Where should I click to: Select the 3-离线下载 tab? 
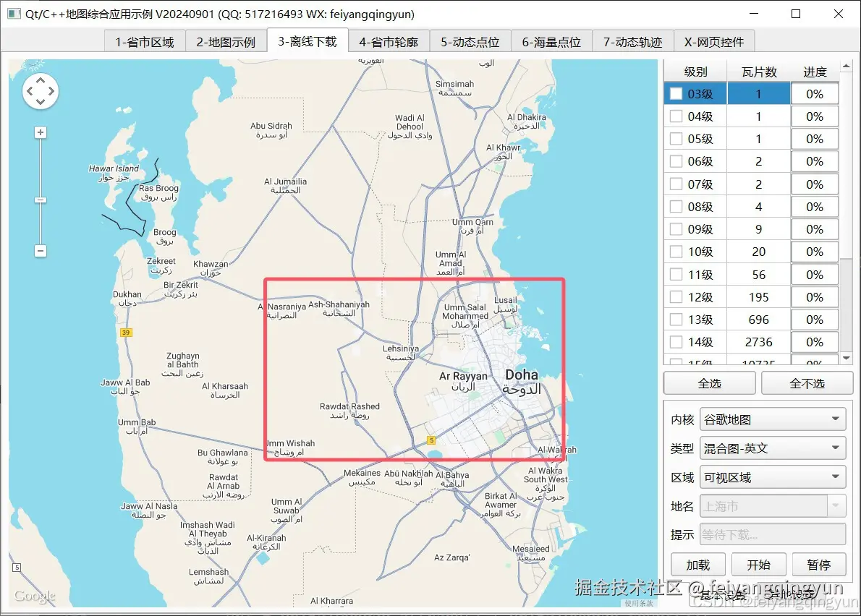click(307, 41)
